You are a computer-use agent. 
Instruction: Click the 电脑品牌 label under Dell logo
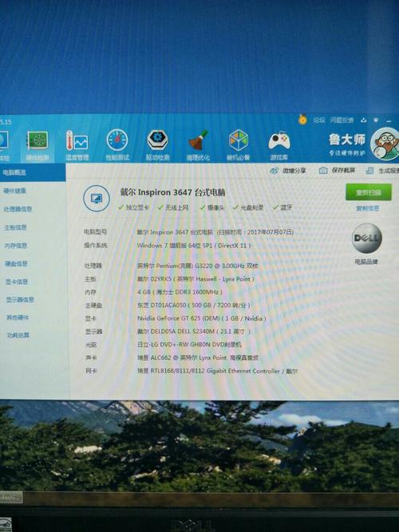coord(366,262)
